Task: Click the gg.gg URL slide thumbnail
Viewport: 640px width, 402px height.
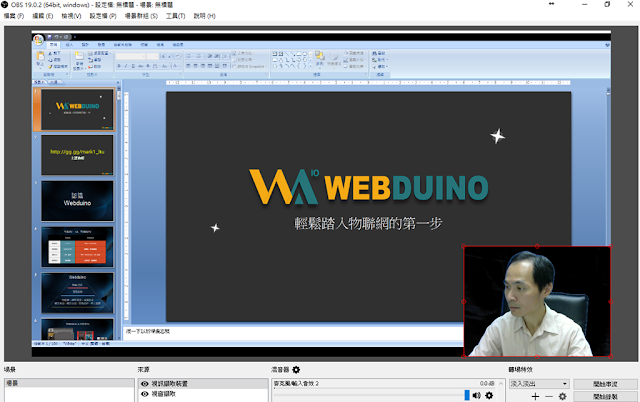Action: [x=77, y=155]
